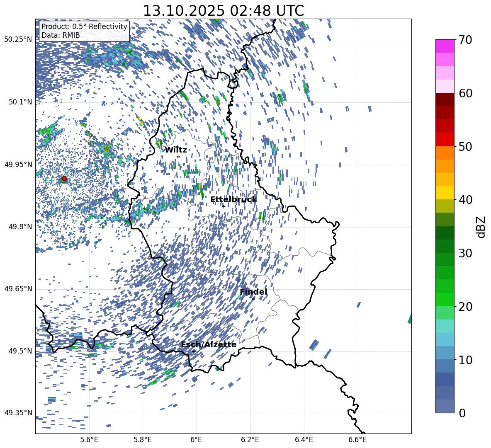Click the magenta swatch at colorbar top
The image size is (491, 448).
point(445,46)
